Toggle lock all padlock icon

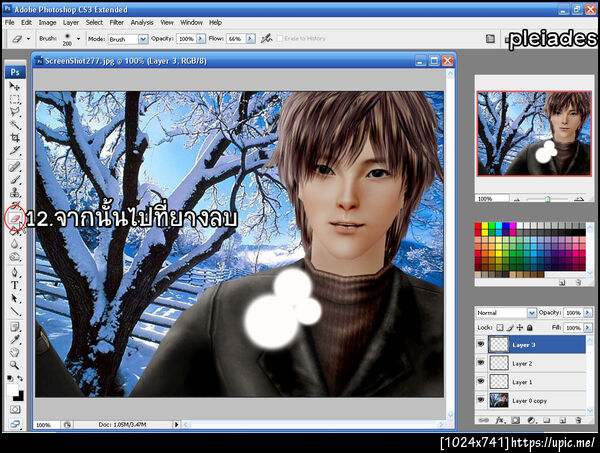pyautogui.click(x=530, y=328)
